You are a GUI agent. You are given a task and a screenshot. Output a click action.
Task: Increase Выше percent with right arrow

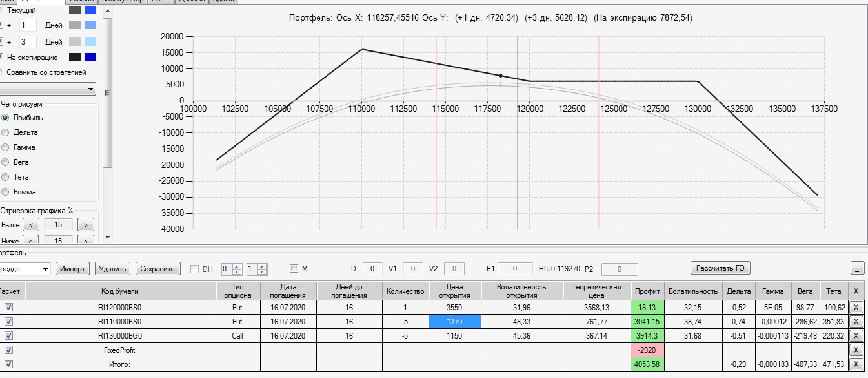pos(86,225)
